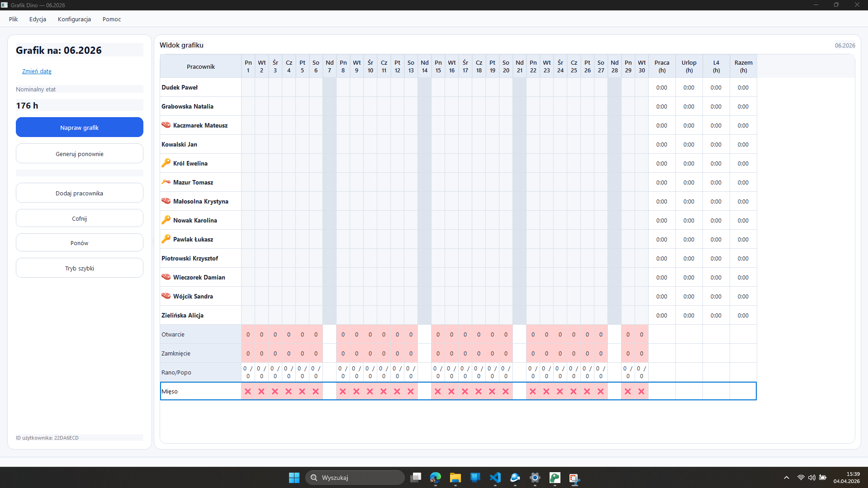This screenshot has height=488, width=868.
Task: Open the Pomoc menu
Action: pos(112,19)
